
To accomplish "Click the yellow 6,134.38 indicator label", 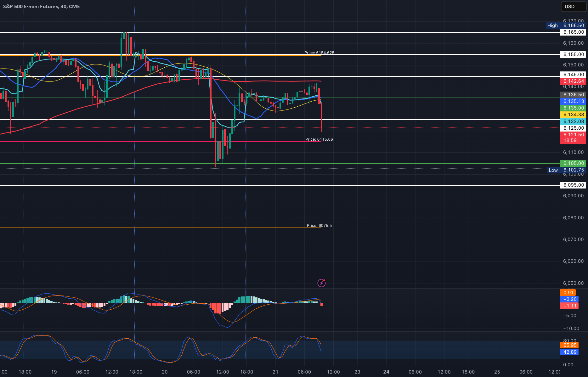I will click(574, 115).
